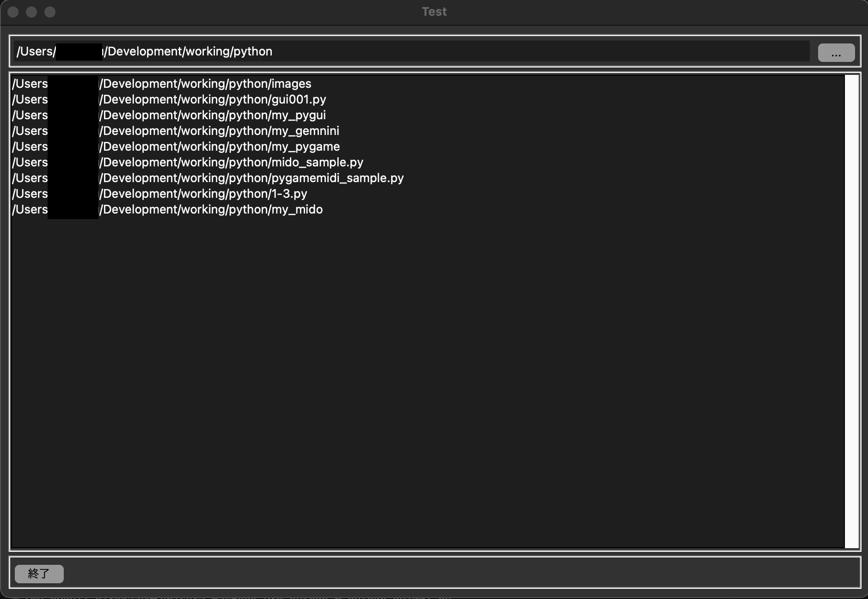Click the red close window button

(x=13, y=12)
